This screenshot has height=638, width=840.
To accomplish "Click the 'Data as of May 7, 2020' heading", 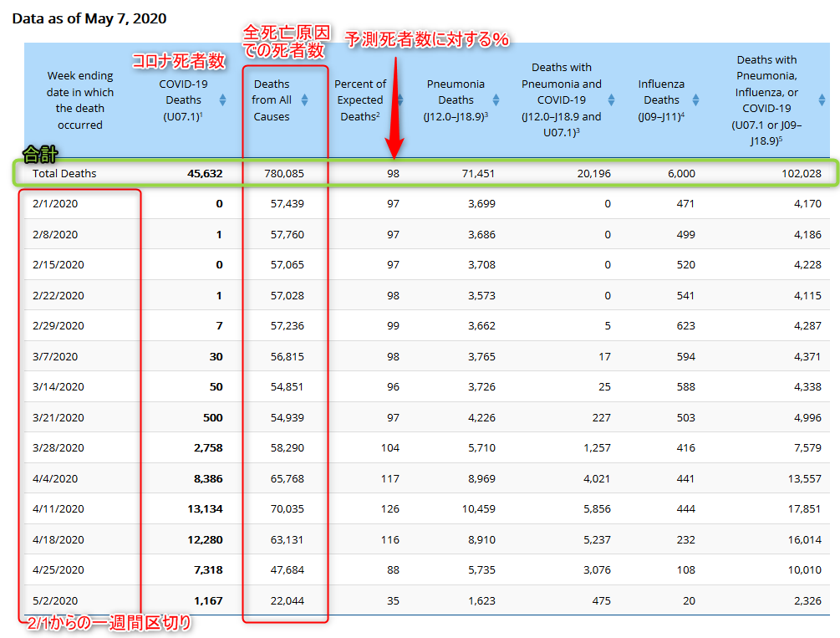I will coord(89,18).
